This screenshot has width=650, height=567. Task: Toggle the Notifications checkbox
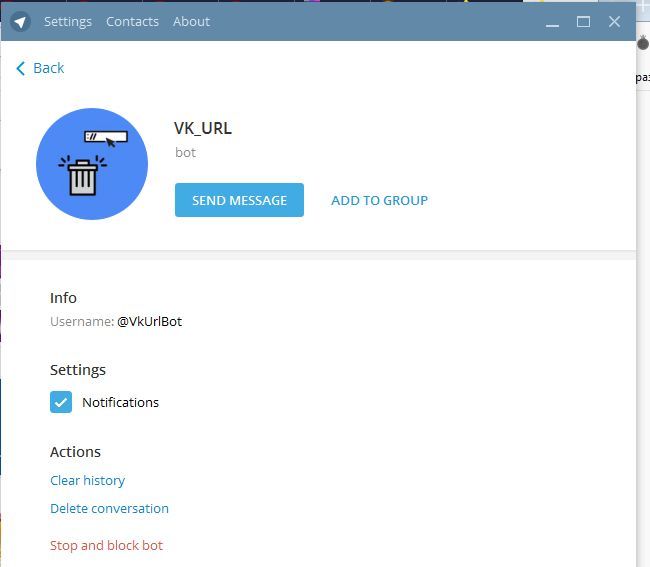click(61, 402)
